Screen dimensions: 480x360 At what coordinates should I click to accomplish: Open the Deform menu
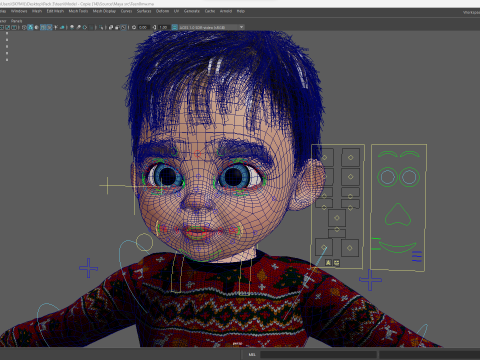(x=162, y=11)
